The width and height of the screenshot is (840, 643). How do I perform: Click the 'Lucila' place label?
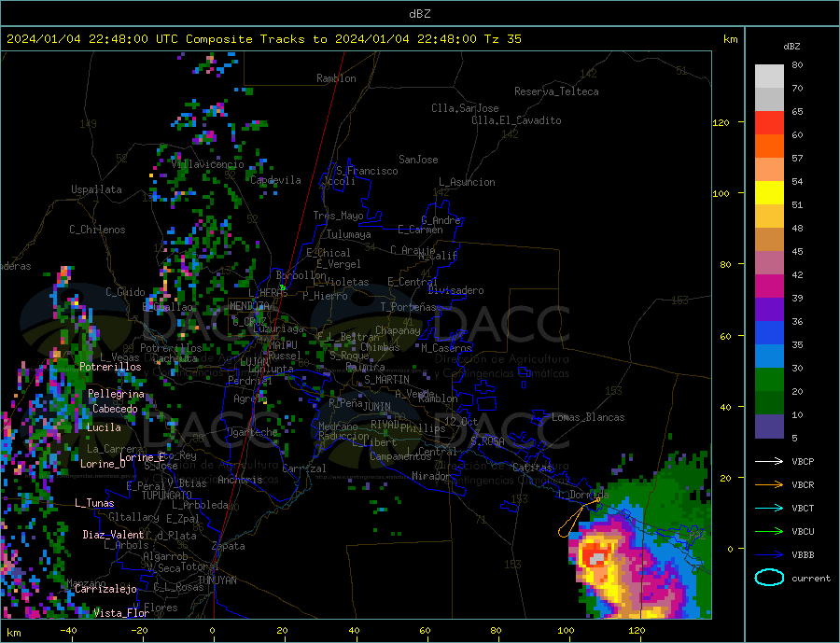pyautogui.click(x=104, y=427)
